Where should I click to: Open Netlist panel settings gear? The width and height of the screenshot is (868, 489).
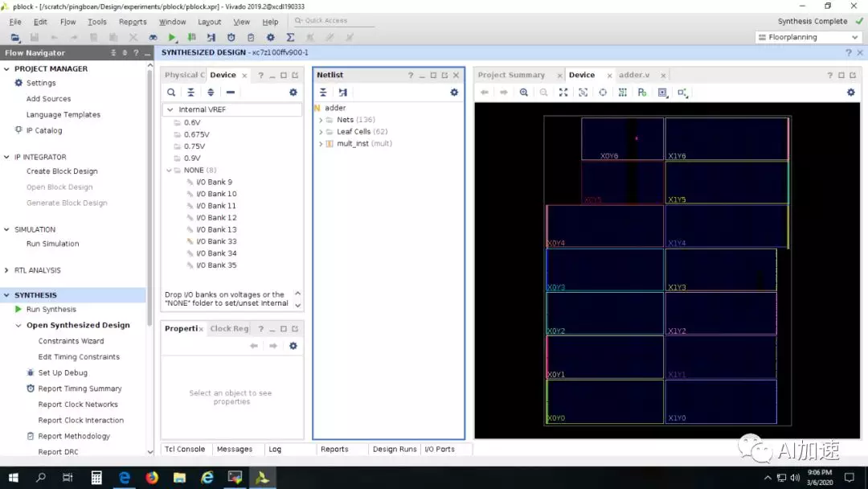tap(454, 92)
